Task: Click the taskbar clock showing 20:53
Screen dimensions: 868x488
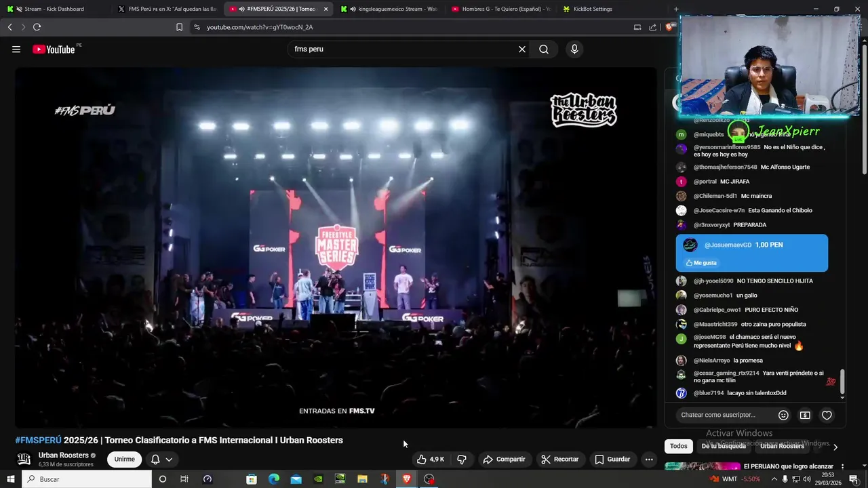Action: [829, 479]
